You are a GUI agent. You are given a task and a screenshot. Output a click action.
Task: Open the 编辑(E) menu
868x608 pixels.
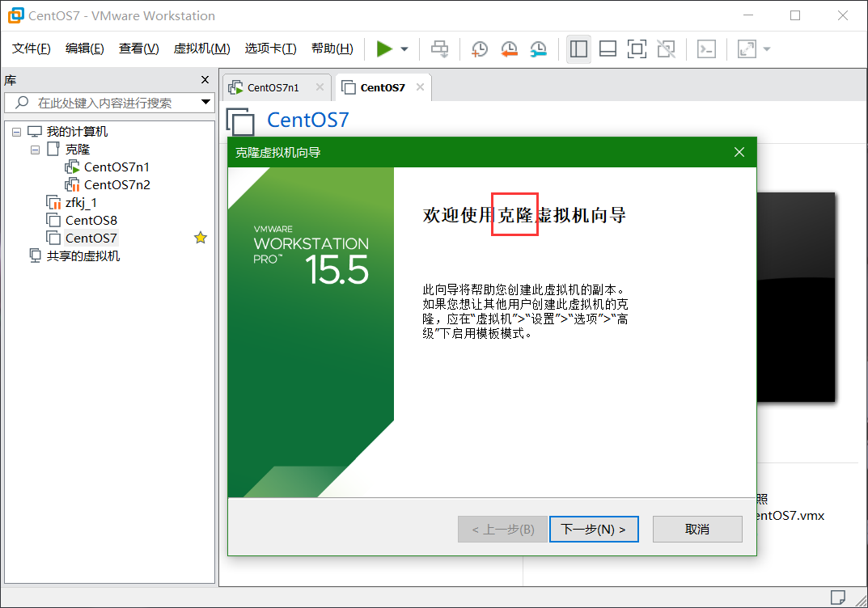[x=84, y=49]
